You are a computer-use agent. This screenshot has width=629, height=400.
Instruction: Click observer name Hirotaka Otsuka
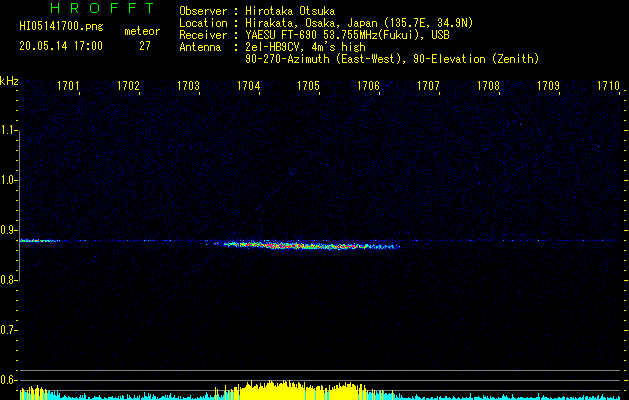(290, 11)
